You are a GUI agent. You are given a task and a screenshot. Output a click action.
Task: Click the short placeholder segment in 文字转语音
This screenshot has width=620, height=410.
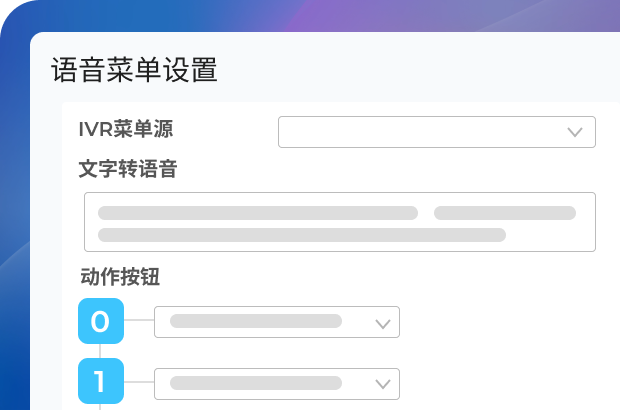[x=504, y=212]
